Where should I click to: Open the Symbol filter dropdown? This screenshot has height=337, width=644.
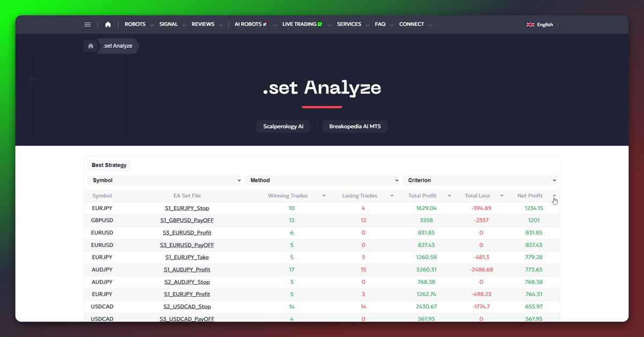coord(165,180)
